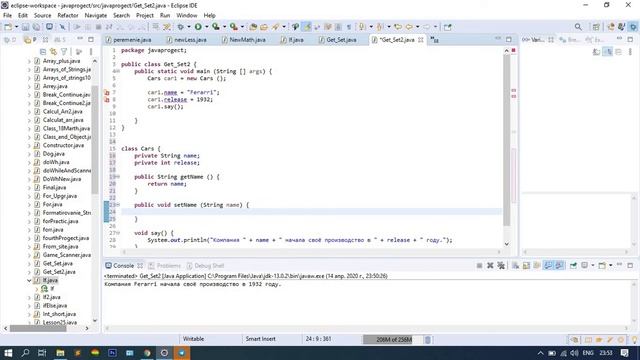This screenshot has width=640, height=360.
Task: Click the Package Explorer horizontal scrollbar thumb
Action: coord(38,328)
